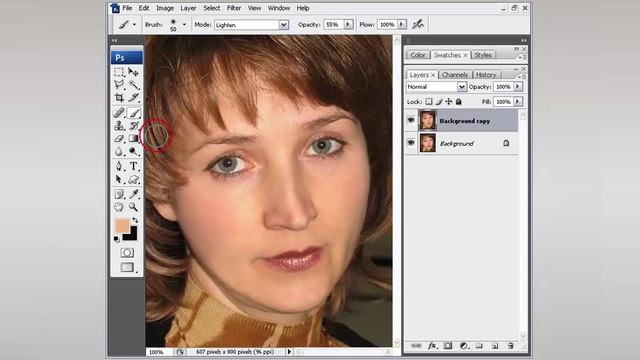Screen dimensions: 640x360
Task: Open the Layer menu
Action: point(188,8)
